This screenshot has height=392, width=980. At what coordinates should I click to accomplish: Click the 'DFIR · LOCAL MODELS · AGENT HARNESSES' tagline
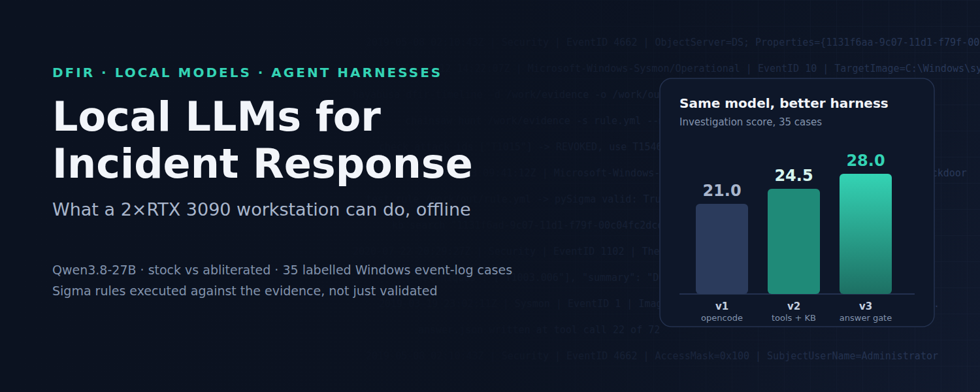click(247, 73)
